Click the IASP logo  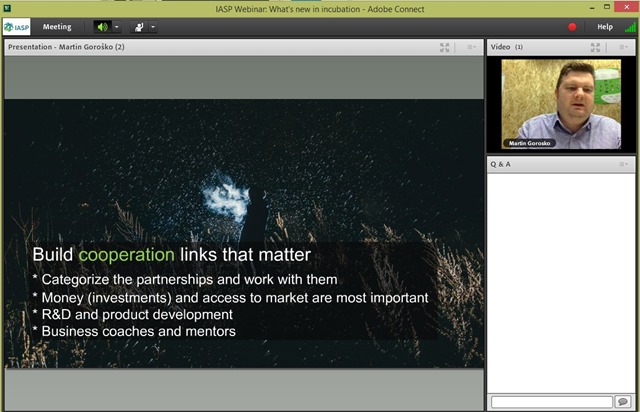(x=17, y=27)
